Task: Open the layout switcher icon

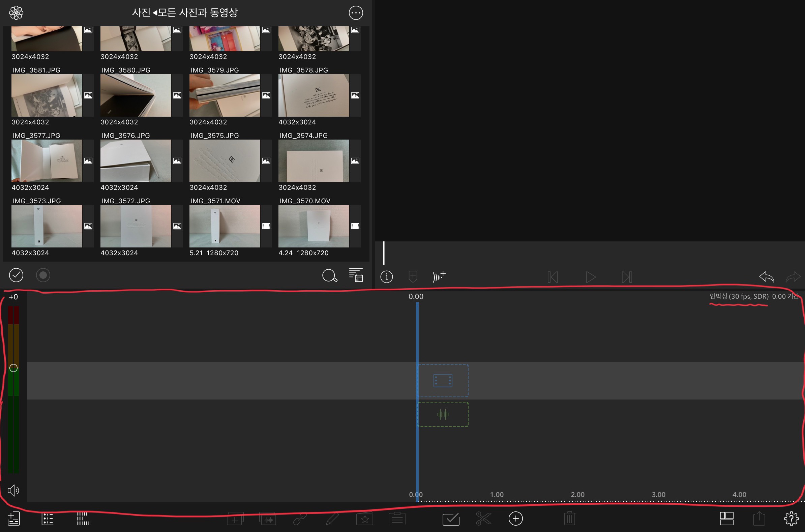Action: coord(726,519)
